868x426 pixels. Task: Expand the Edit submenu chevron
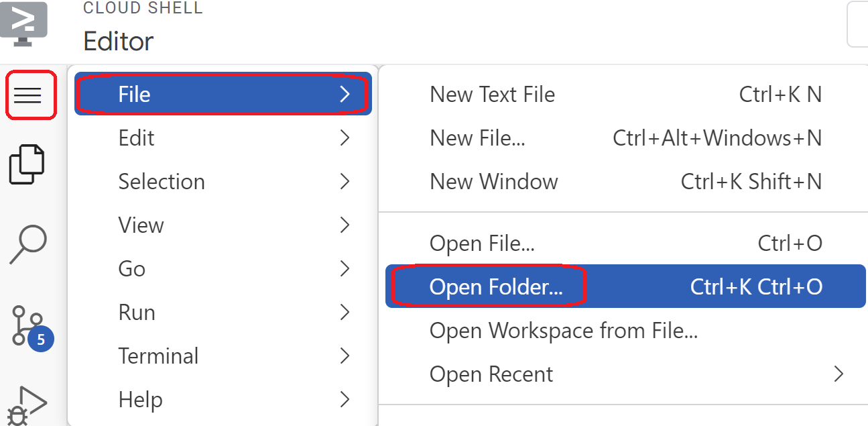(345, 138)
